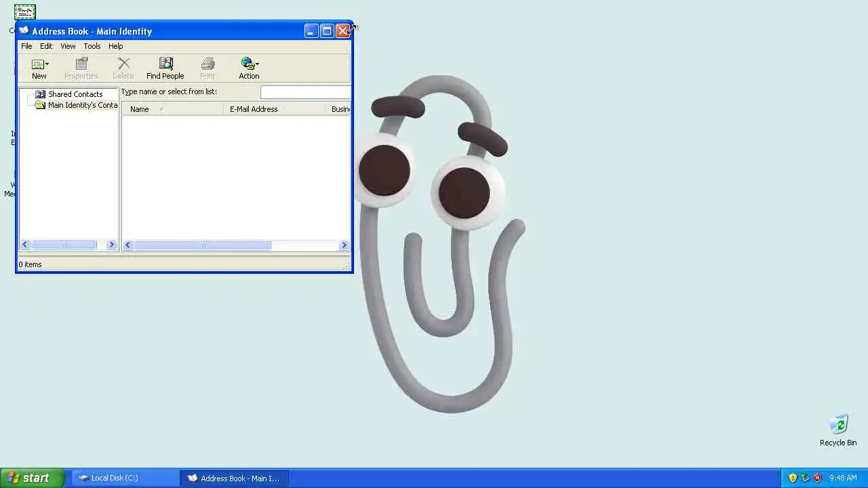Click the folder tree's right scroll arrow
This screenshot has width=868, height=488.
pyautogui.click(x=111, y=245)
